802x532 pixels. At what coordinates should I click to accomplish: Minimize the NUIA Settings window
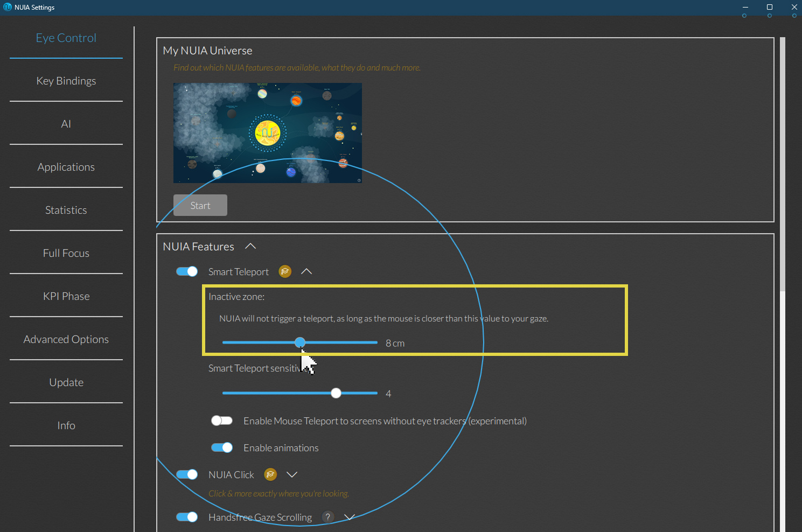[x=745, y=7]
